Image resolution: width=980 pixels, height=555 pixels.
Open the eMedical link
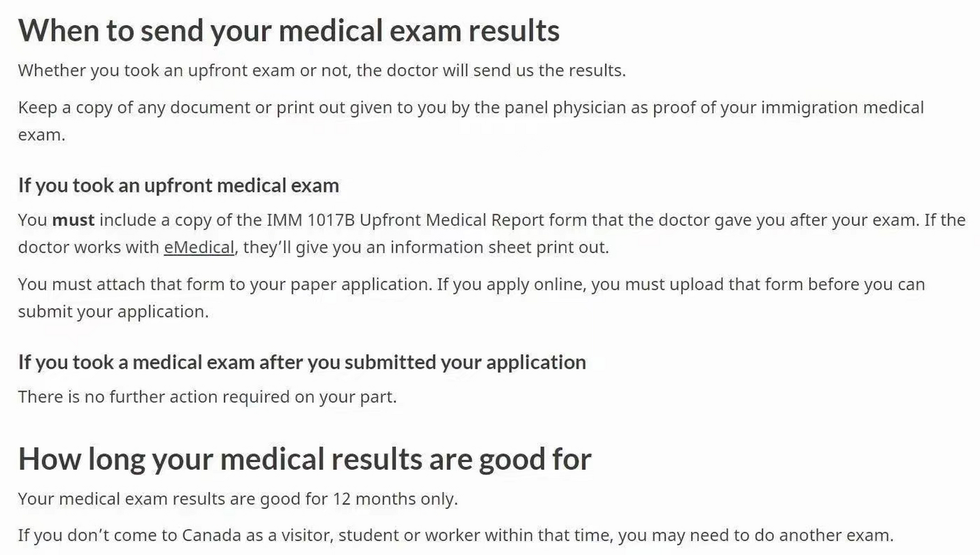point(199,248)
